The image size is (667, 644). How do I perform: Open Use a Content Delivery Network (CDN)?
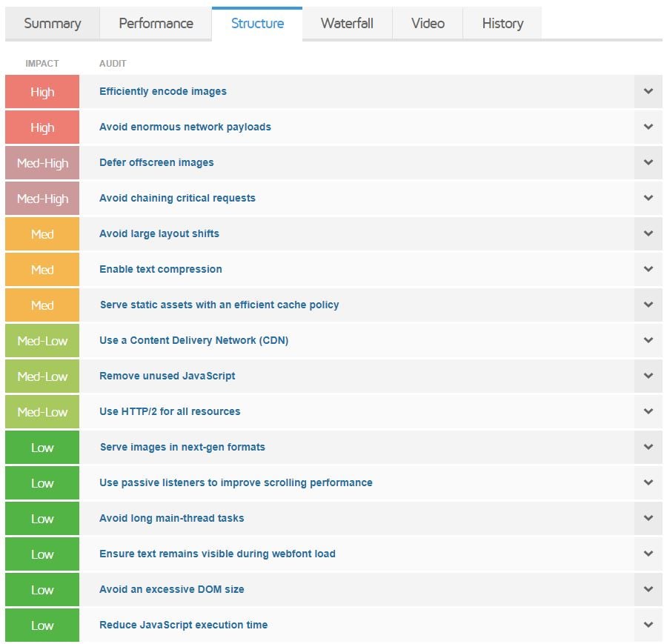194,340
